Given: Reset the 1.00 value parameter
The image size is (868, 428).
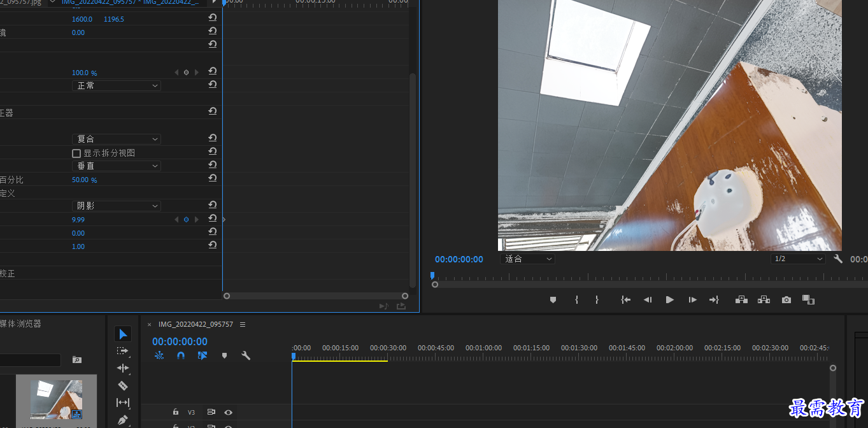Looking at the screenshot, I should coord(213,245).
